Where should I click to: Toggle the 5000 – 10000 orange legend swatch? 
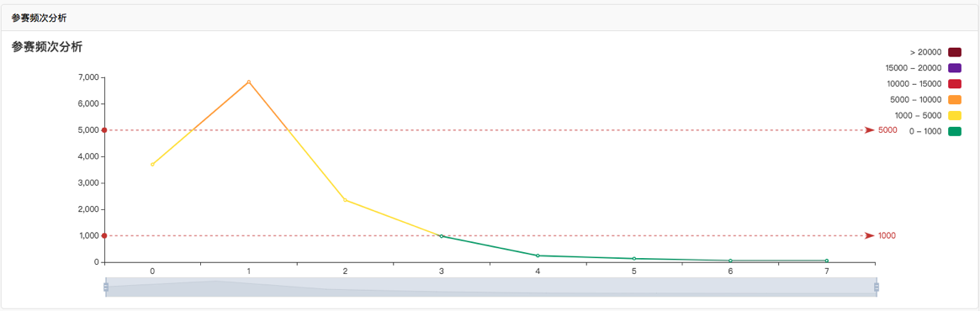(955, 99)
